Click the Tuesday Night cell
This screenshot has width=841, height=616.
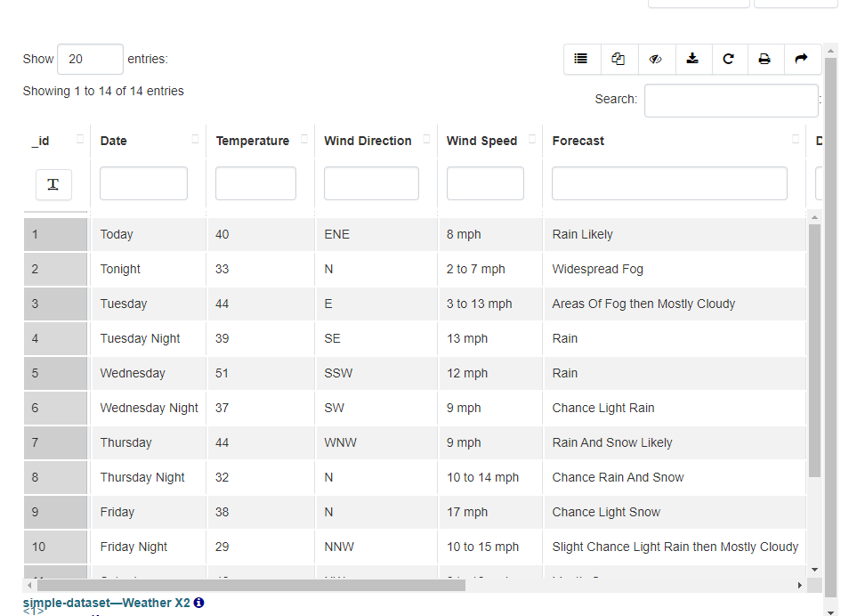pos(150,338)
